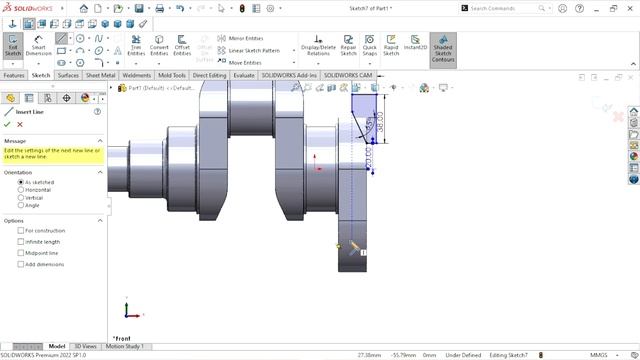
Task: Click Move Entities
Action: pyautogui.click(x=240, y=62)
